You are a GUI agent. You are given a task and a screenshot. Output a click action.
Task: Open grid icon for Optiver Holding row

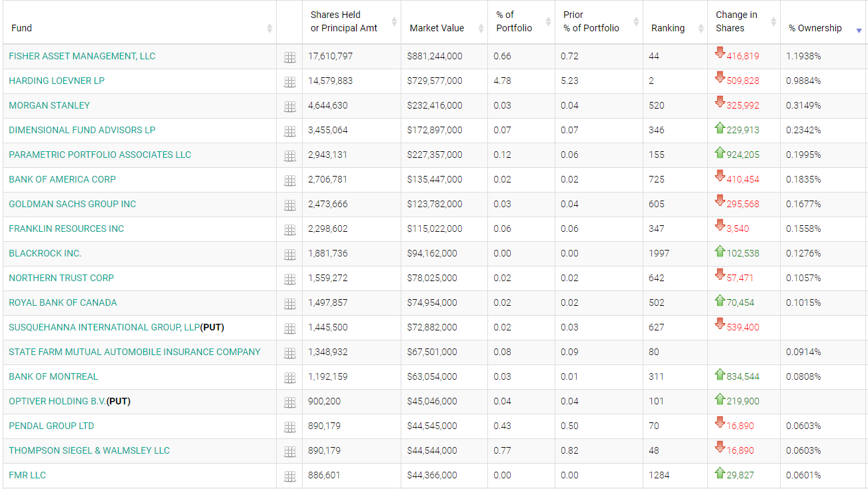(x=289, y=402)
